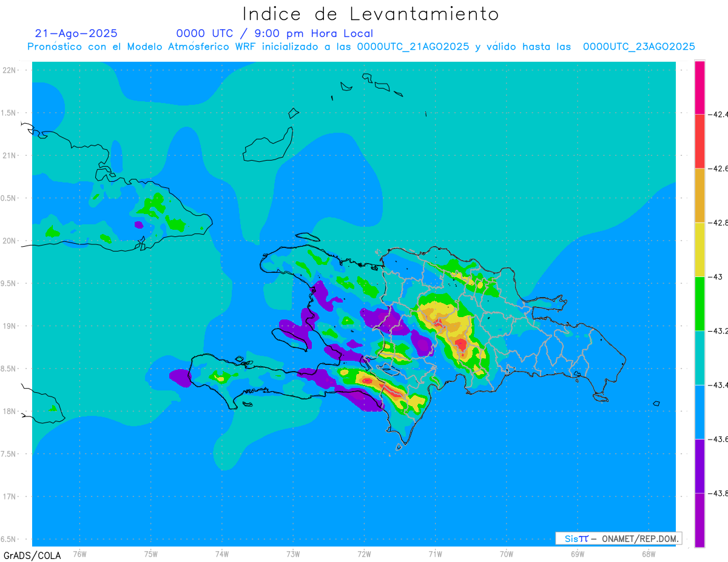
Task: Click the '75W' longitude label
Action: coord(151,554)
